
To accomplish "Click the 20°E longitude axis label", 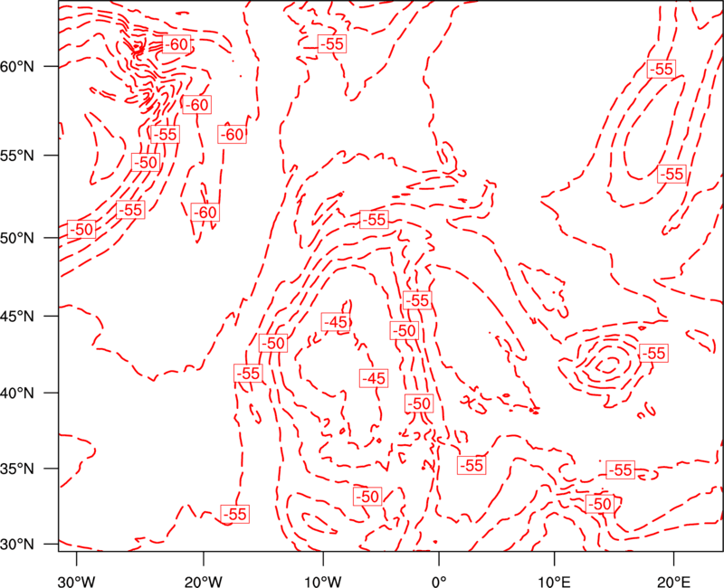I will click(673, 581).
